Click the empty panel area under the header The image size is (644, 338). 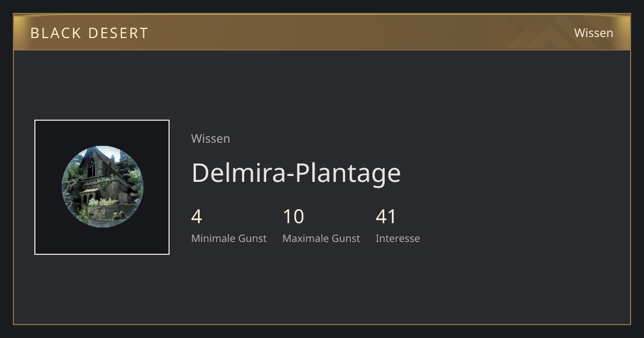point(322,86)
